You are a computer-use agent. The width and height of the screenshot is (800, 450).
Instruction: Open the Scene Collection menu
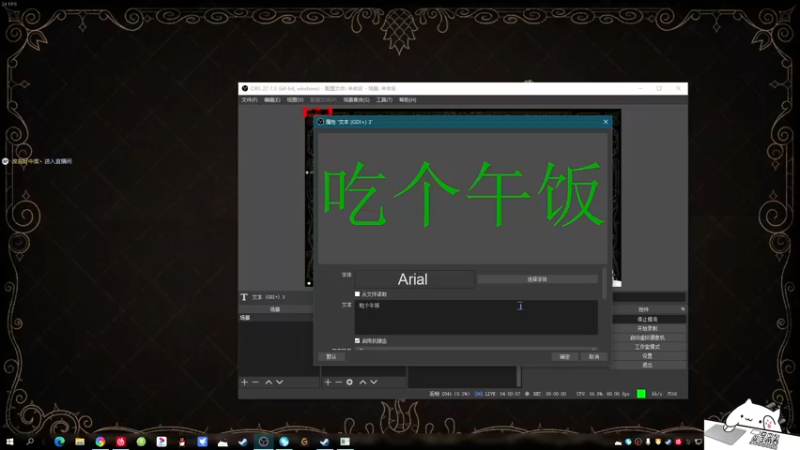click(356, 100)
